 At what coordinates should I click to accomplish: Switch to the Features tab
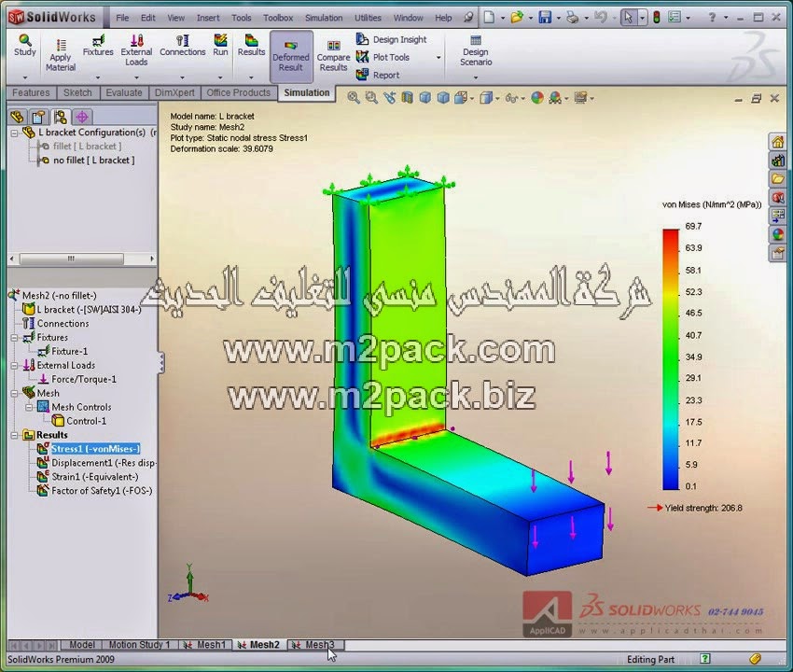[31, 92]
